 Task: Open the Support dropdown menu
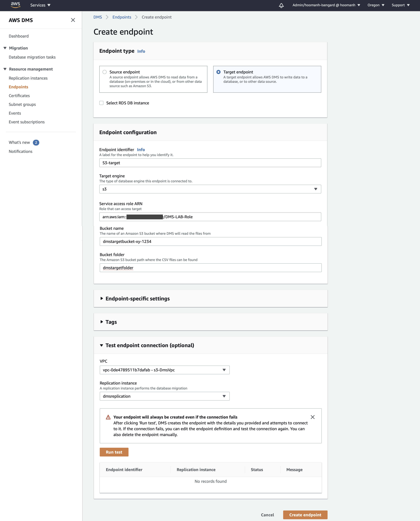tap(400, 5)
